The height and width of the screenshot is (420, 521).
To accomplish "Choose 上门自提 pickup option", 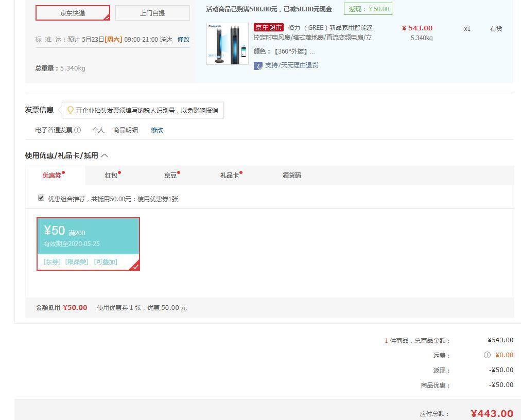I will pos(152,13).
